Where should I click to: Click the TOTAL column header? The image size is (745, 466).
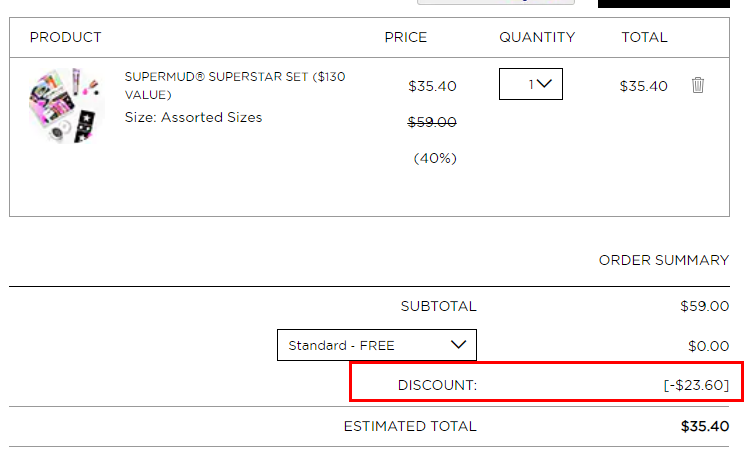point(644,37)
